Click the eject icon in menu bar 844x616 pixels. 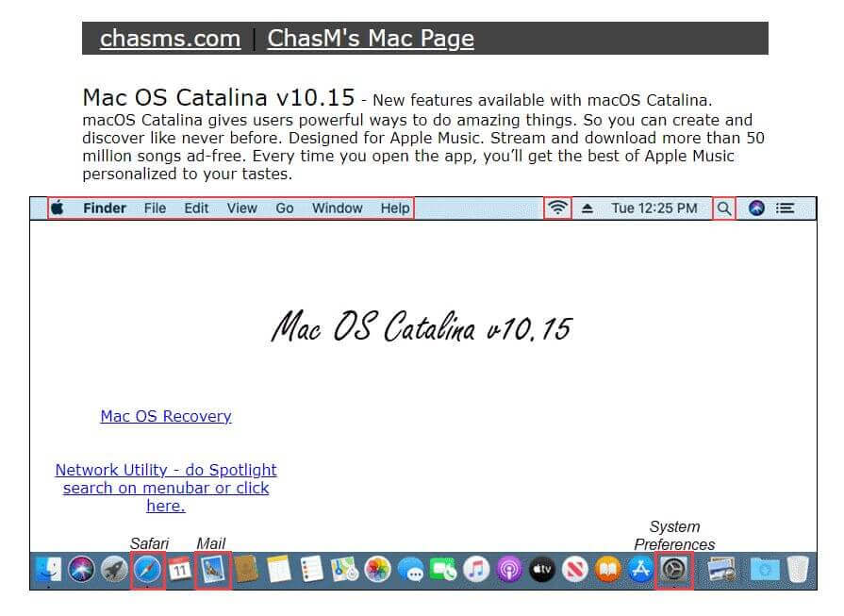587,208
